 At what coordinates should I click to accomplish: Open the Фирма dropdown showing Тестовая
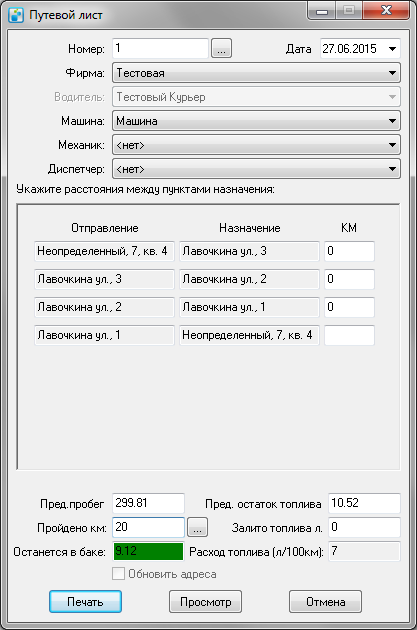click(x=256, y=73)
